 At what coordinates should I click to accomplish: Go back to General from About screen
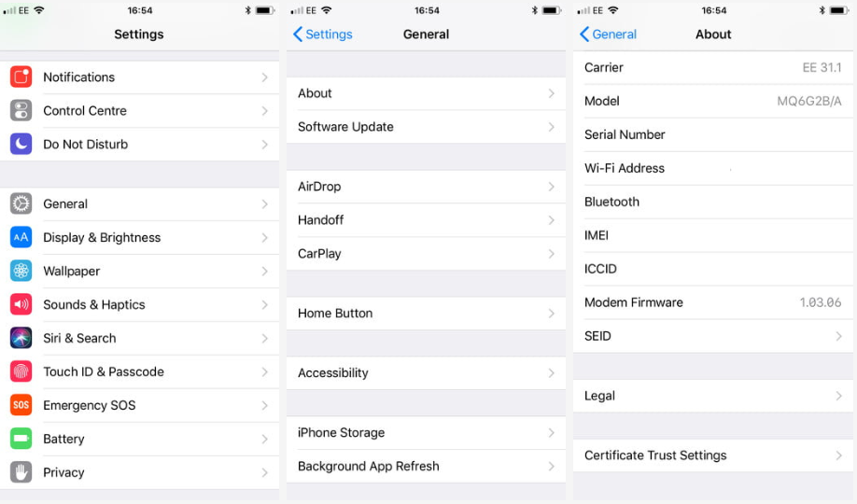point(608,34)
